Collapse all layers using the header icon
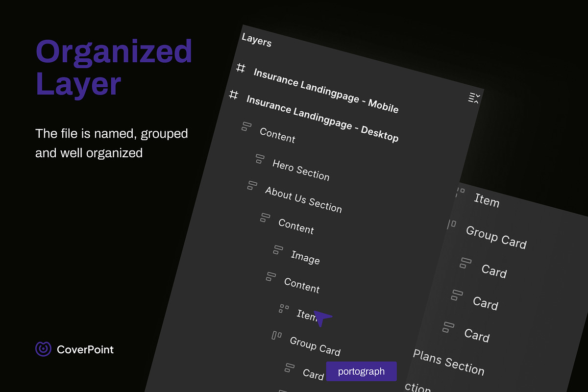588x392 pixels. [x=473, y=98]
